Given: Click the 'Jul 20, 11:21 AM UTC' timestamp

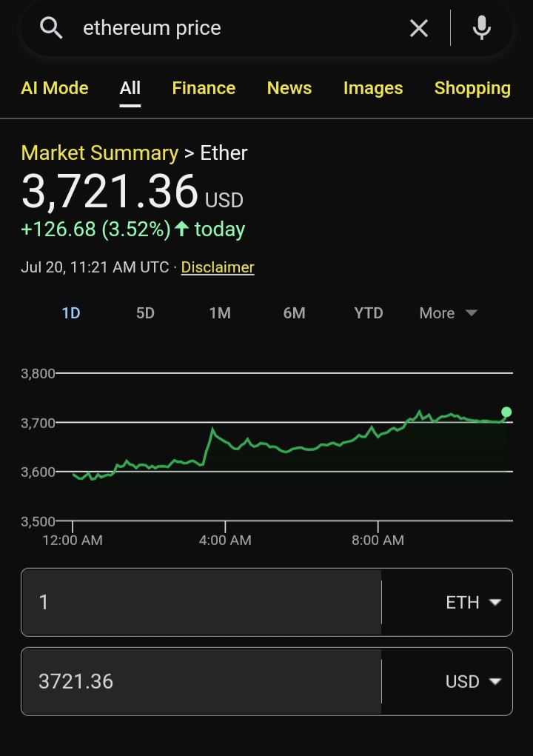Looking at the screenshot, I should [95, 267].
